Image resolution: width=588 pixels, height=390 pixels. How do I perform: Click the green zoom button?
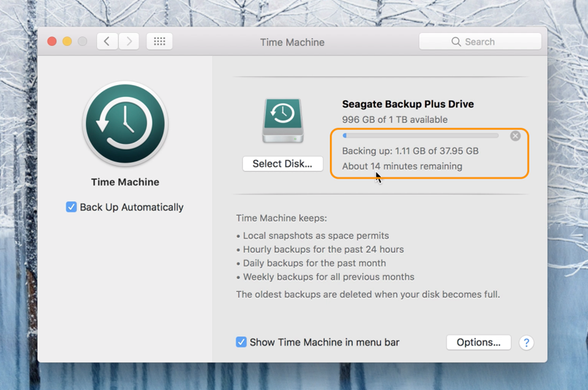83,41
